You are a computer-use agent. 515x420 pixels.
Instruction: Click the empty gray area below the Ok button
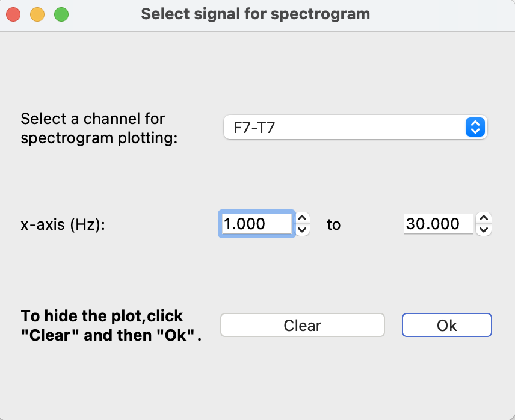pos(446,379)
